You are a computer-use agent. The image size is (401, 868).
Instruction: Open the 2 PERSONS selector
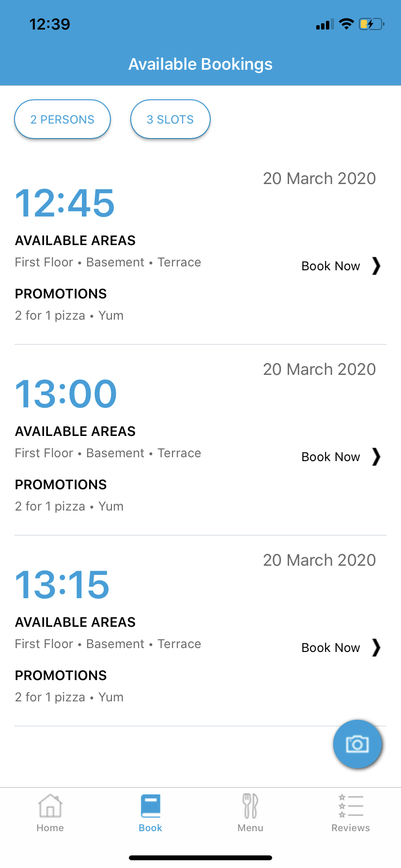(62, 119)
